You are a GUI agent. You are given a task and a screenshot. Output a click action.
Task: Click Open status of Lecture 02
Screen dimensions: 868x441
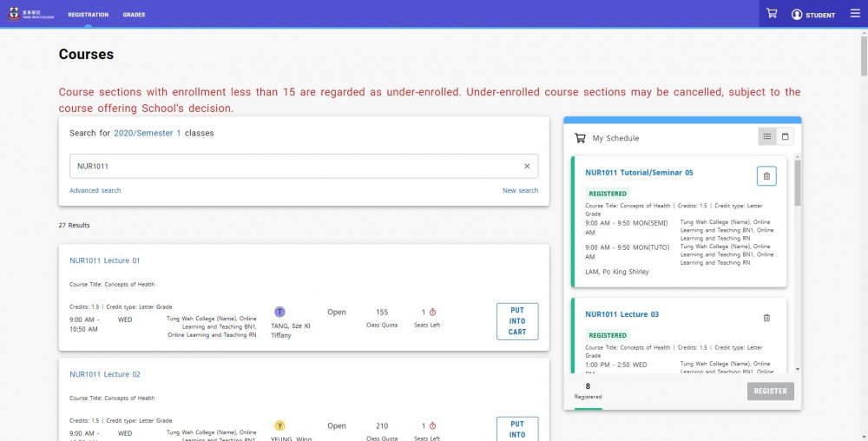[x=337, y=426]
